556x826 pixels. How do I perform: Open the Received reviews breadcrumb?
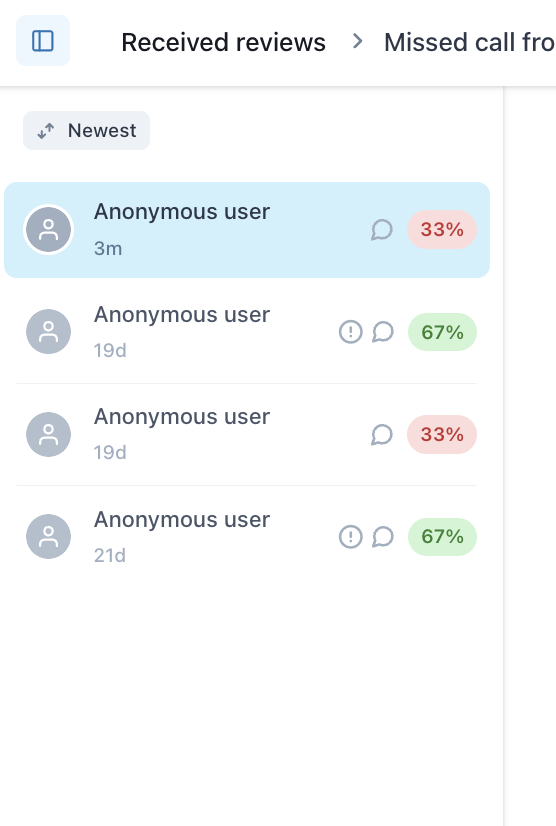click(x=223, y=42)
